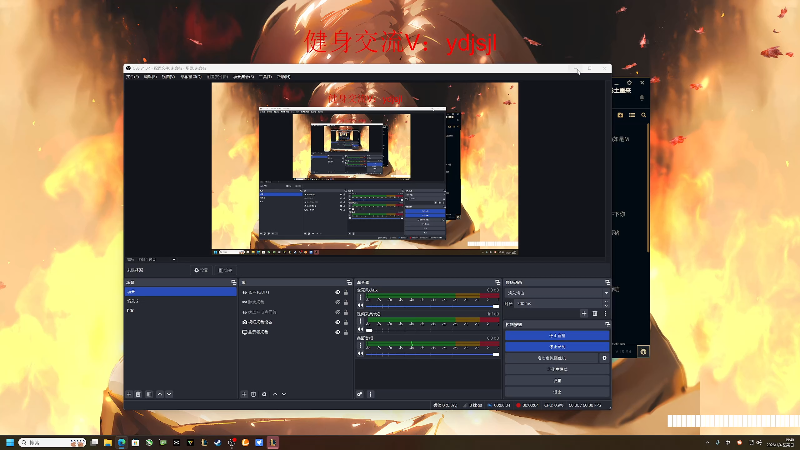The width and height of the screenshot is (800, 450).
Task: Delete transition with the trash icon
Action: (x=595, y=314)
